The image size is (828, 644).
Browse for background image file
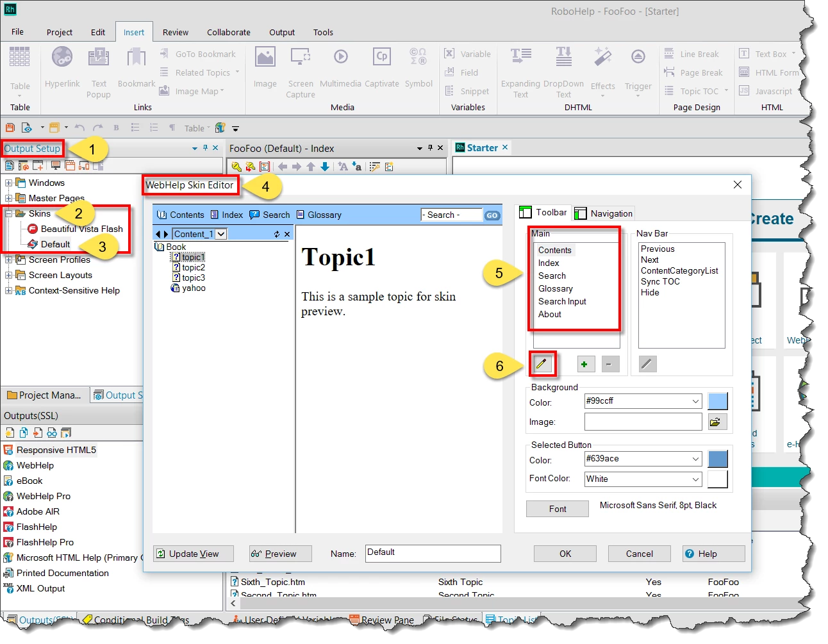pyautogui.click(x=716, y=422)
